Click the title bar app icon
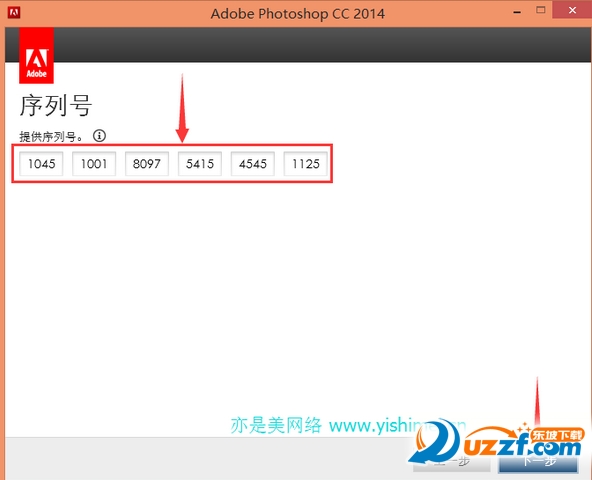The width and height of the screenshot is (592, 480). (14, 12)
